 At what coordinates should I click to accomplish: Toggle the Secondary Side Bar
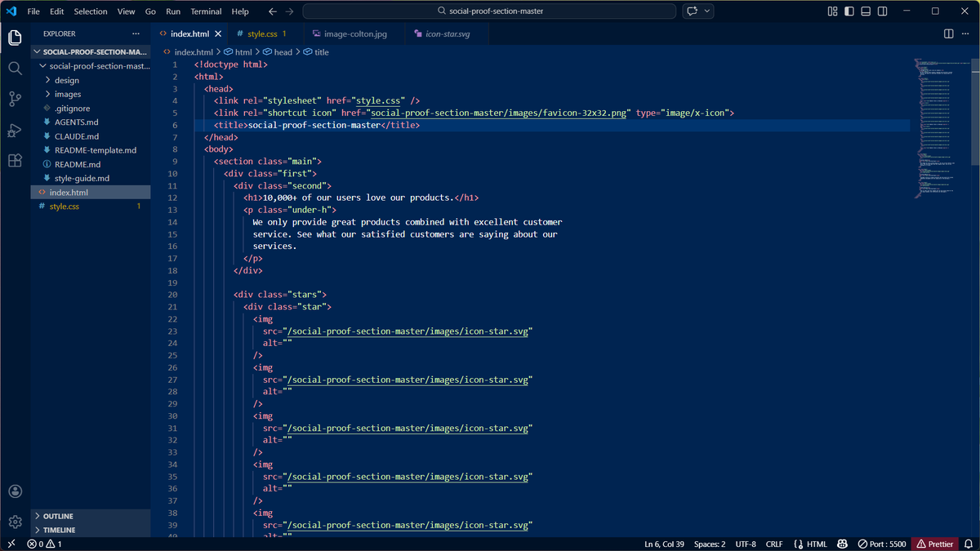coord(883,11)
